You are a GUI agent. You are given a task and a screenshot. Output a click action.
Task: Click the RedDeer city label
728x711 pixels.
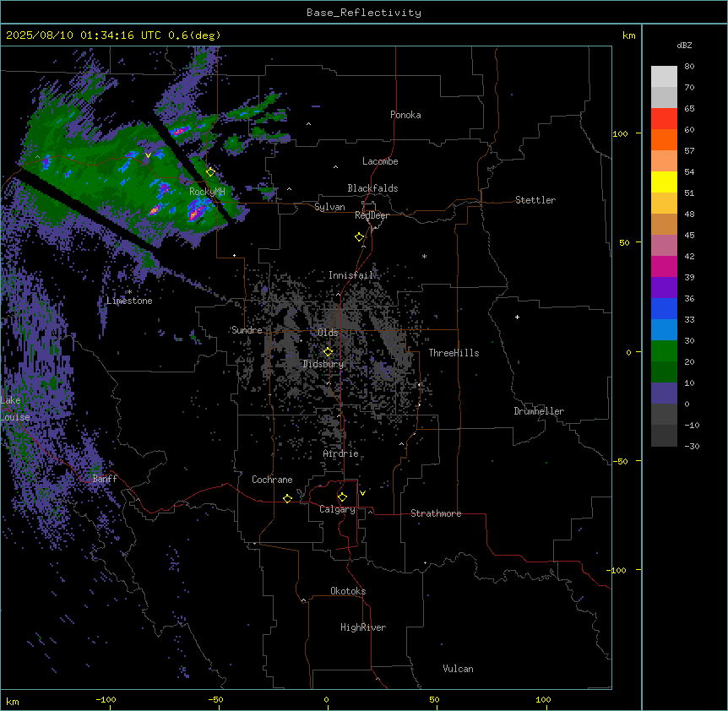click(372, 215)
